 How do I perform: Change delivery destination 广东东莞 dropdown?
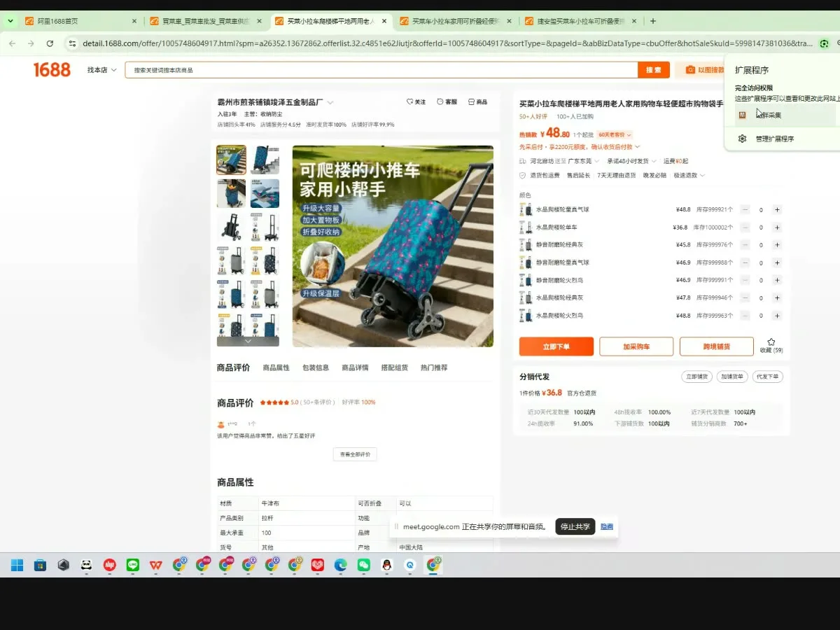583,161
